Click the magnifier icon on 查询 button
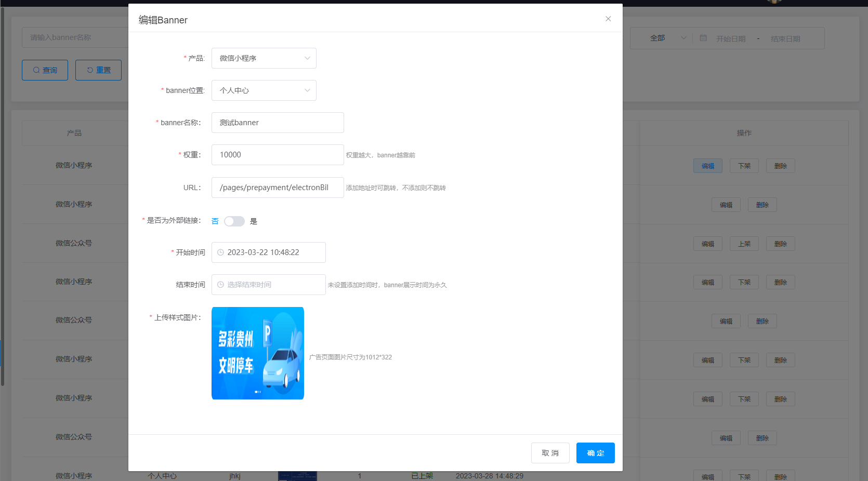The height and width of the screenshot is (481, 868). [36, 70]
